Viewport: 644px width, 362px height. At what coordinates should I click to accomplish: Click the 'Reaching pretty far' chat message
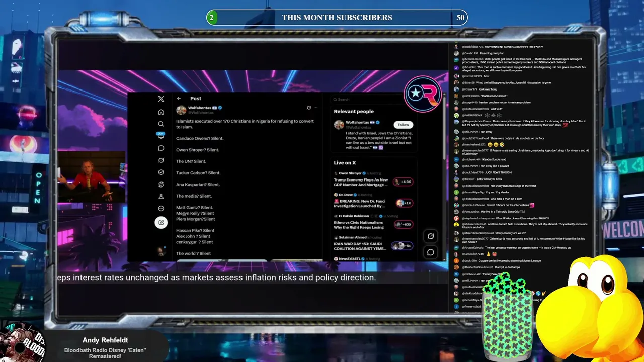point(492,53)
